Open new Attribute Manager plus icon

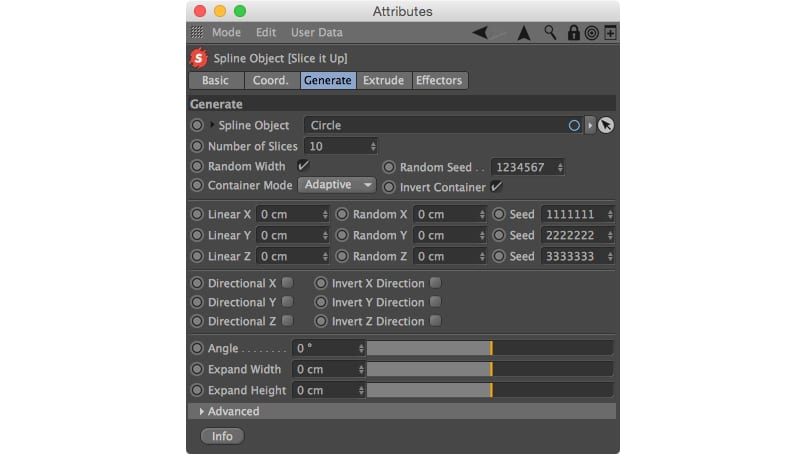pos(610,33)
